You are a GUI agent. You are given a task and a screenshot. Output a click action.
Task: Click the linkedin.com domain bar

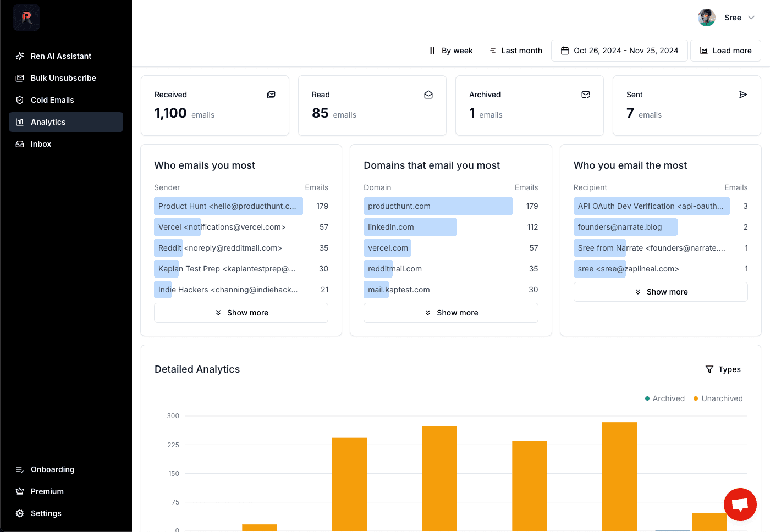[x=410, y=227]
